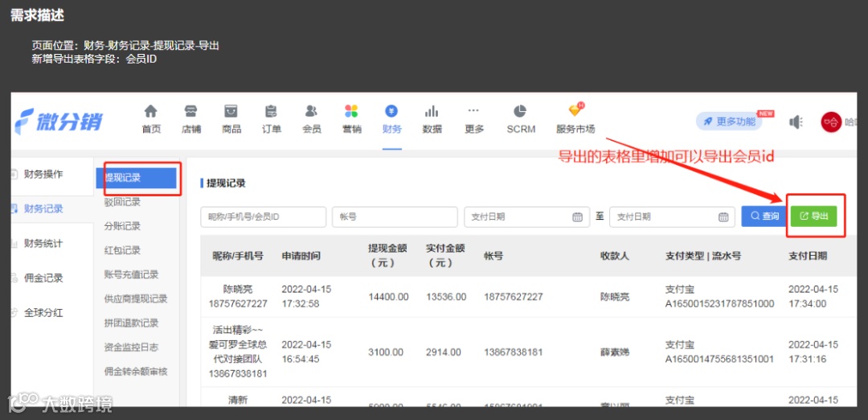The height and width of the screenshot is (420, 868).
Task: Open the 红包记录 submenu item
Action: click(122, 250)
